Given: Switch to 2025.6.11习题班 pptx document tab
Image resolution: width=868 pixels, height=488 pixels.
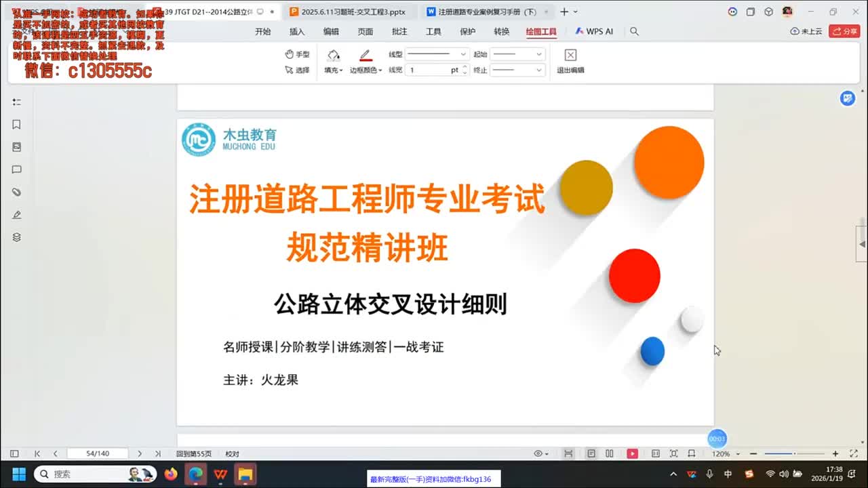Looking at the screenshot, I should pyautogui.click(x=349, y=12).
